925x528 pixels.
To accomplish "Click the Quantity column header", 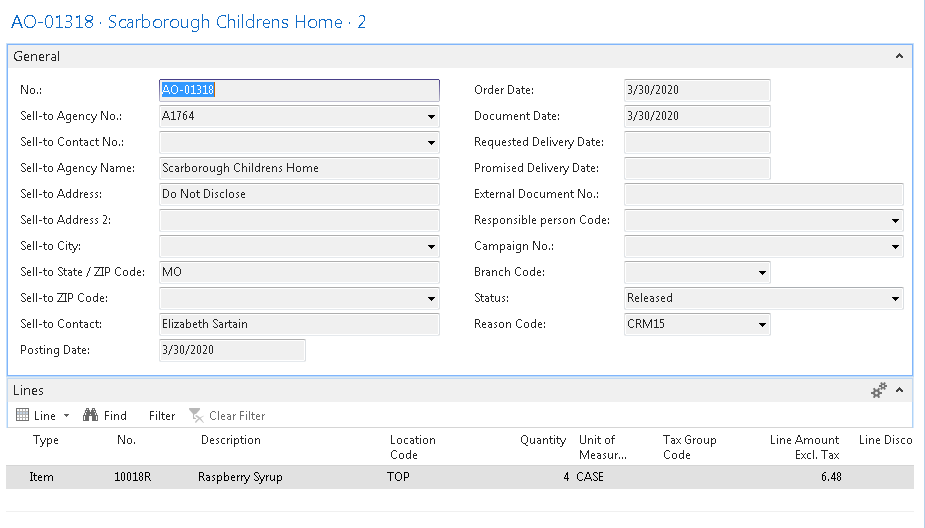I will (544, 440).
